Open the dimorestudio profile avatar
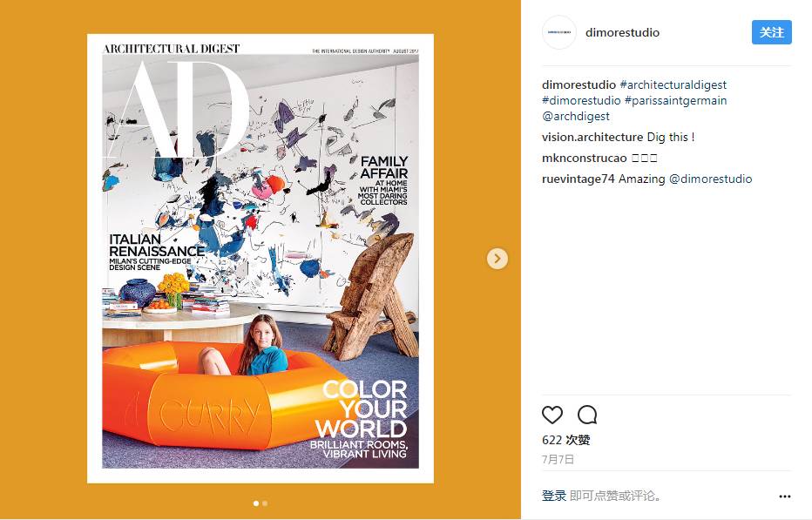Screen dimensions: 812x520 coord(559,32)
